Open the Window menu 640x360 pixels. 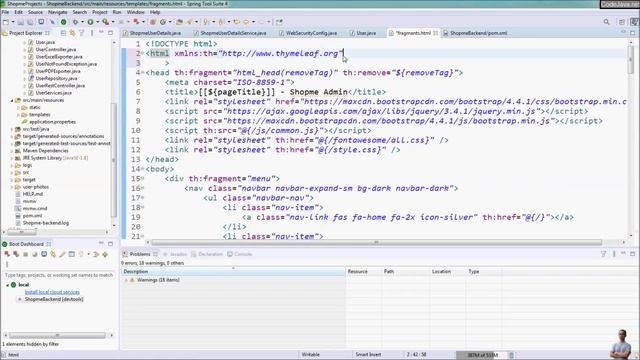pos(136,12)
